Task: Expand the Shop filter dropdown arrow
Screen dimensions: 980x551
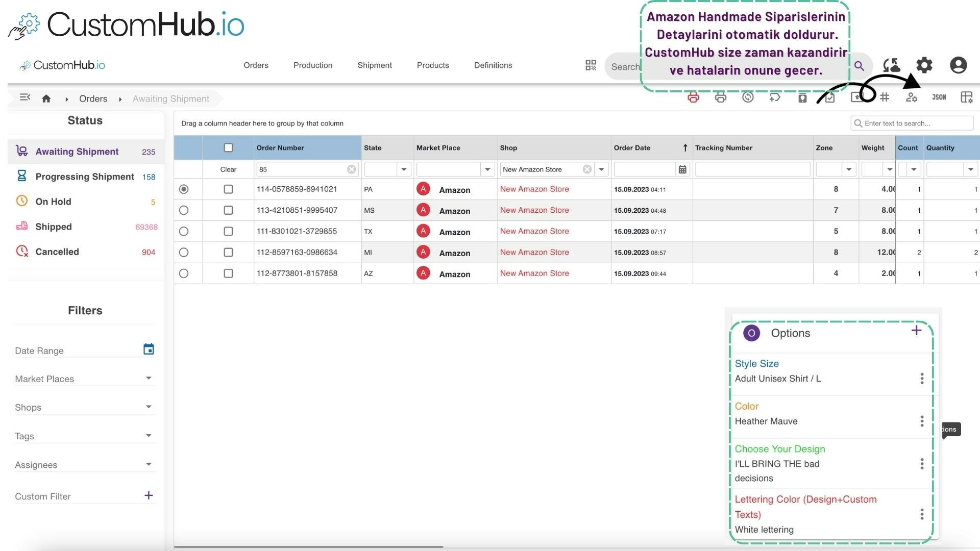Action: (601, 169)
